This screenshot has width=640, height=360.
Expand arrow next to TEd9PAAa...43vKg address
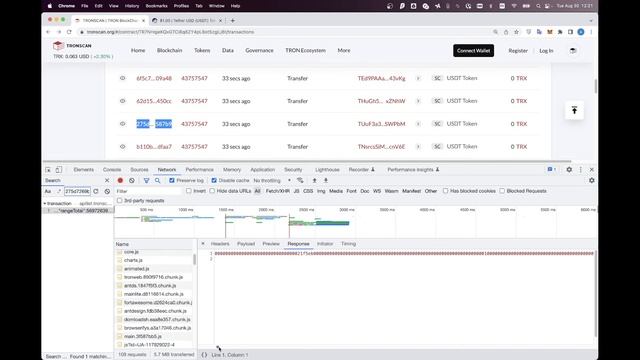(x=418, y=78)
